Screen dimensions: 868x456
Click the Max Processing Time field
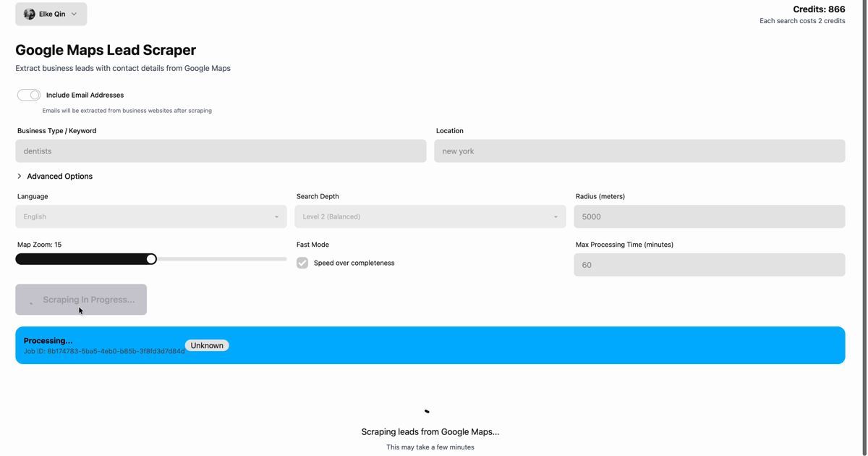tap(710, 265)
